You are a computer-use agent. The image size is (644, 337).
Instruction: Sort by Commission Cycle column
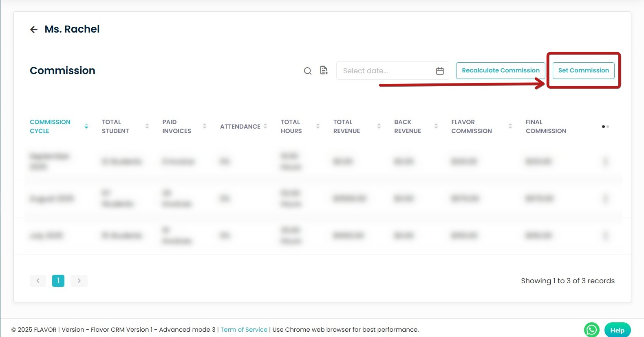[x=86, y=127]
